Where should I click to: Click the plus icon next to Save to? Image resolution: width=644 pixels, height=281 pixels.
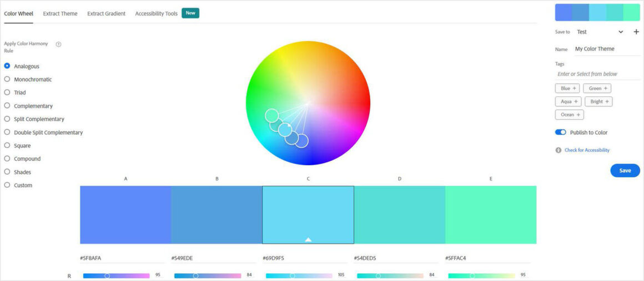636,32
